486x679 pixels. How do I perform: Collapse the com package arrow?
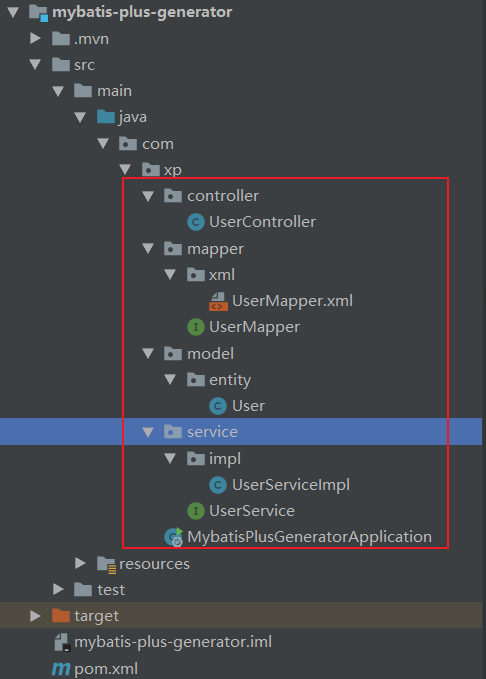pos(103,143)
